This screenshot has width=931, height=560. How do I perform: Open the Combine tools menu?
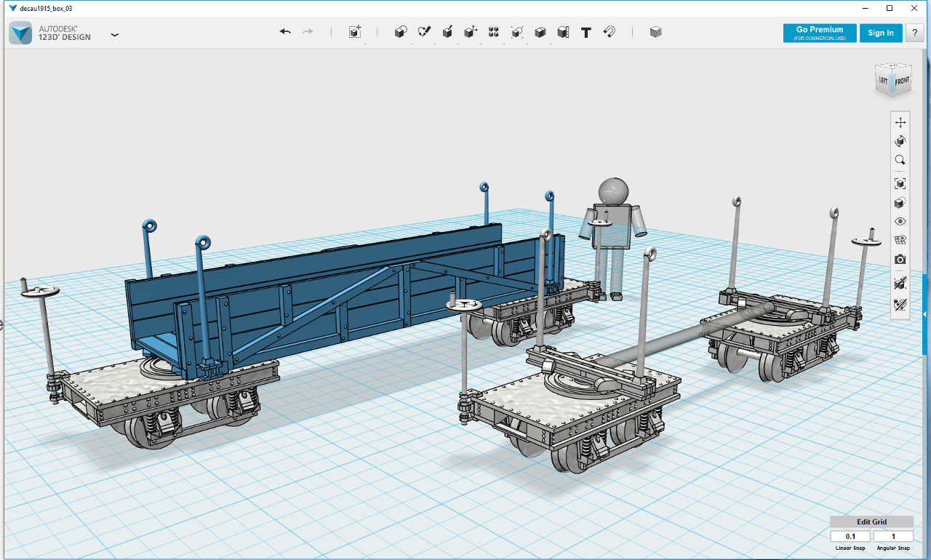540,32
